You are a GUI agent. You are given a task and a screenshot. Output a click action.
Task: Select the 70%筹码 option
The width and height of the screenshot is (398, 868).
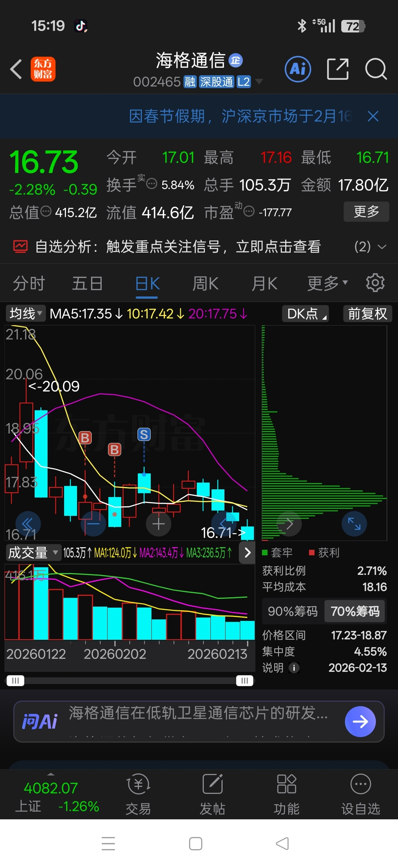pyautogui.click(x=355, y=611)
